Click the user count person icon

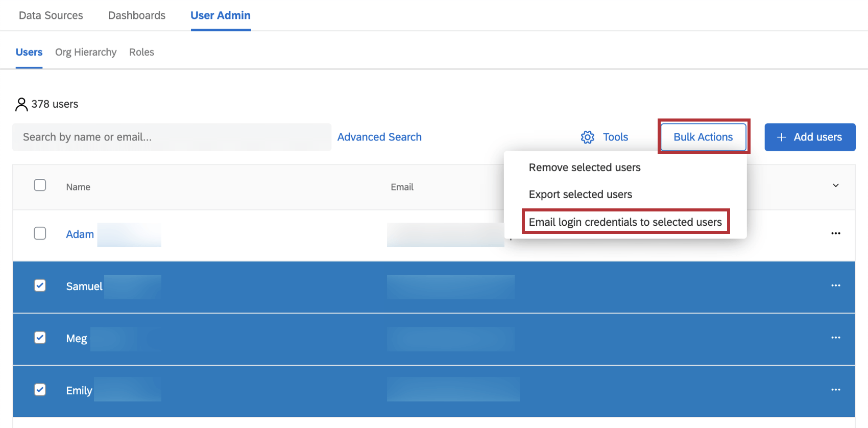coord(21,104)
